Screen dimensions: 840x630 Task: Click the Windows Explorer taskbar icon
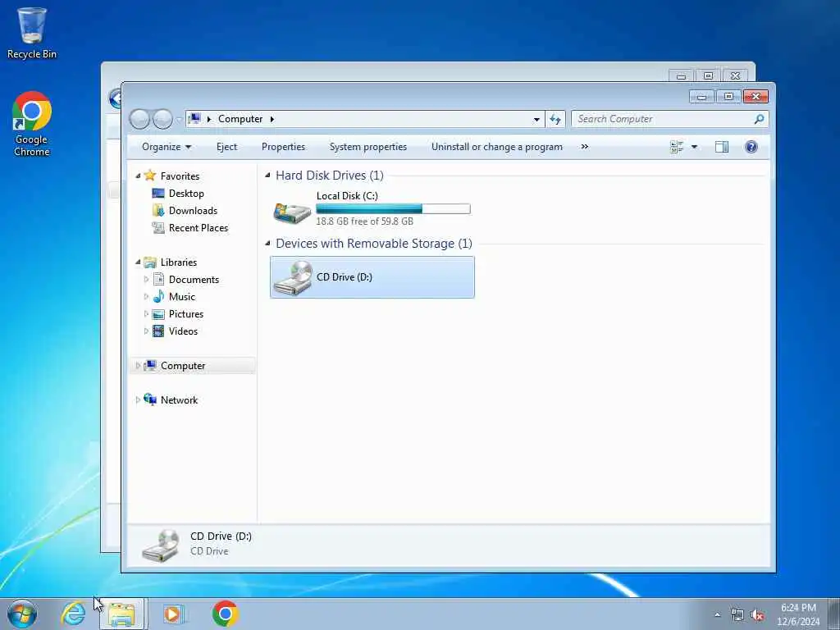click(122, 614)
